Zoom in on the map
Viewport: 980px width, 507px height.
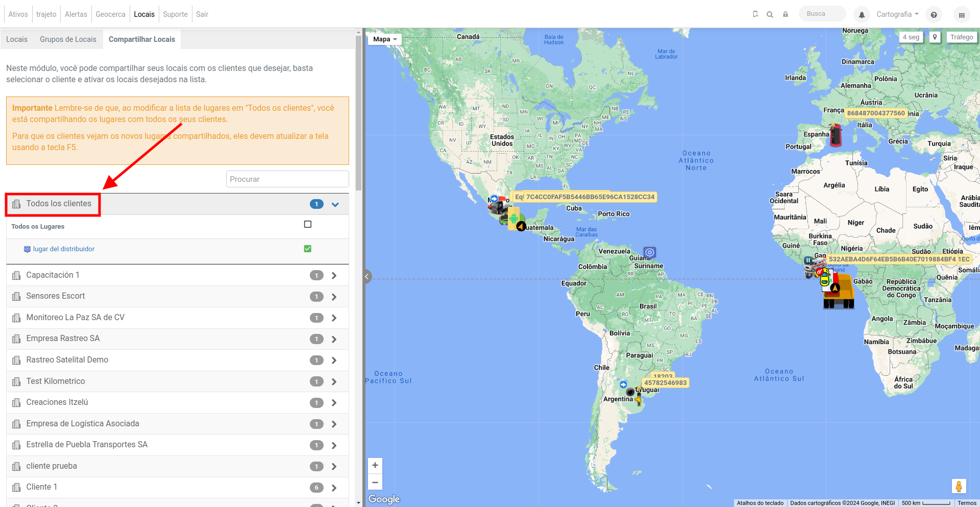[x=375, y=465]
